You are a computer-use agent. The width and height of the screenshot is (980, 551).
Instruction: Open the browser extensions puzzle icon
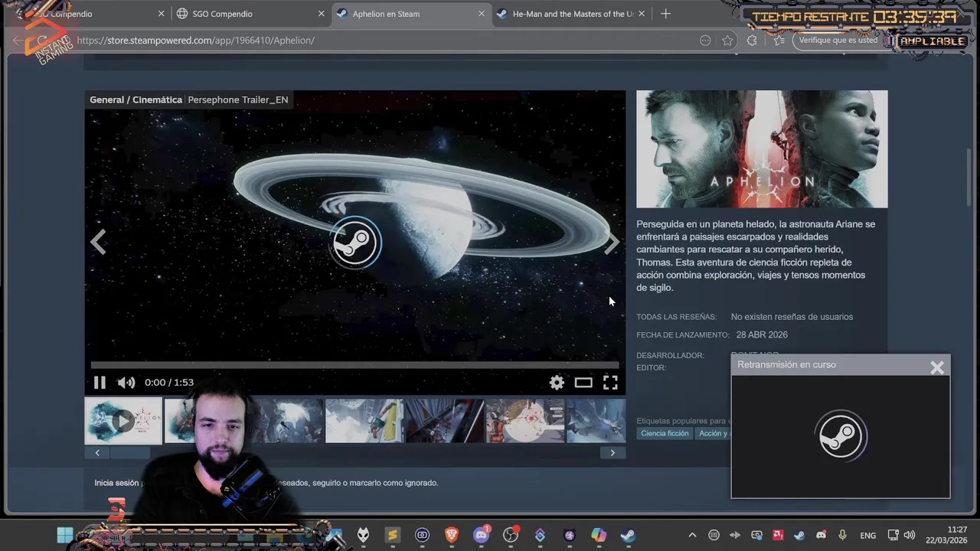point(752,41)
